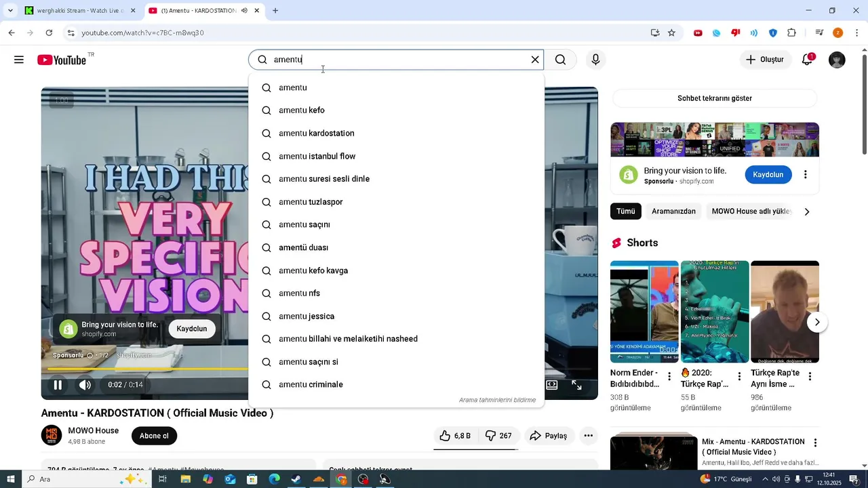Select suggestion 'amentu kefo'
Screen dimensions: 868x488
pyautogui.click(x=396, y=110)
